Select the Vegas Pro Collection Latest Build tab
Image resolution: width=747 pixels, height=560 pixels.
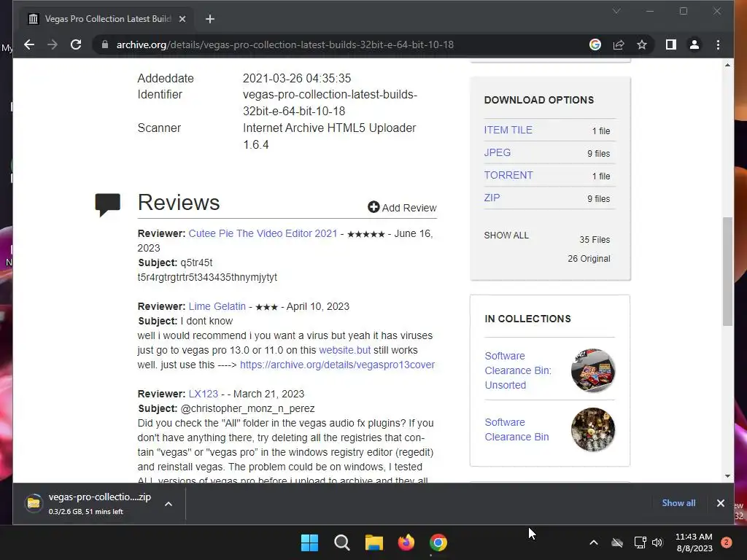point(107,19)
